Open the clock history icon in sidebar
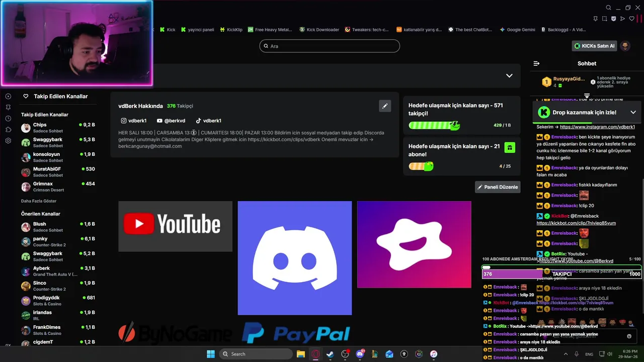 click(8, 118)
